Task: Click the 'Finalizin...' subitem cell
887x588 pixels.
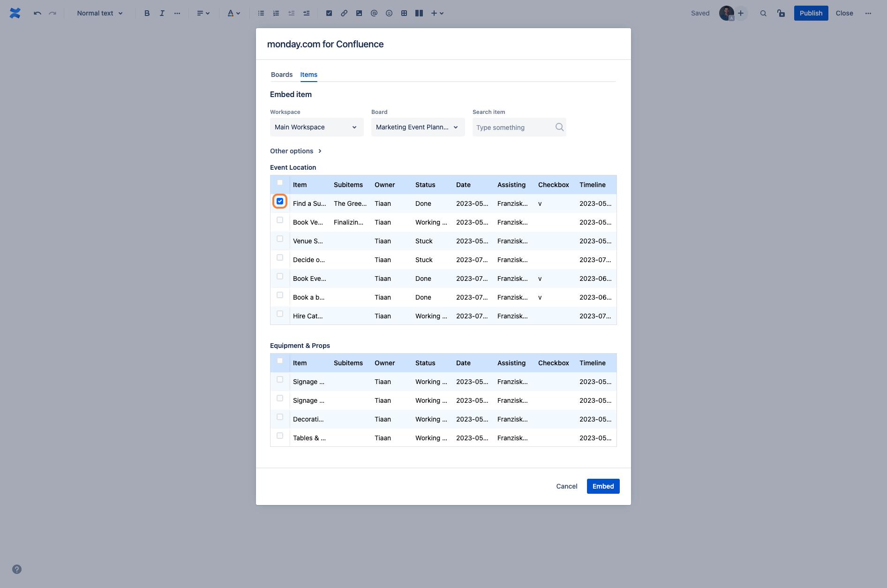Action: tap(348, 222)
